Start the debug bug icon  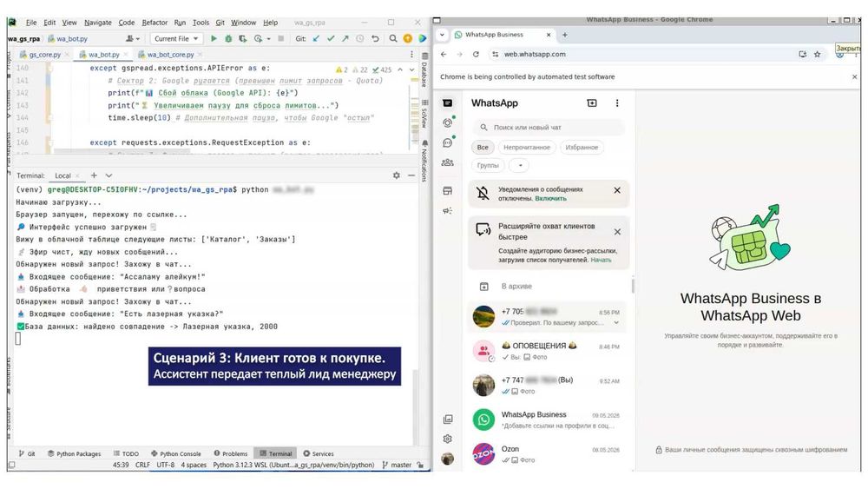click(228, 39)
